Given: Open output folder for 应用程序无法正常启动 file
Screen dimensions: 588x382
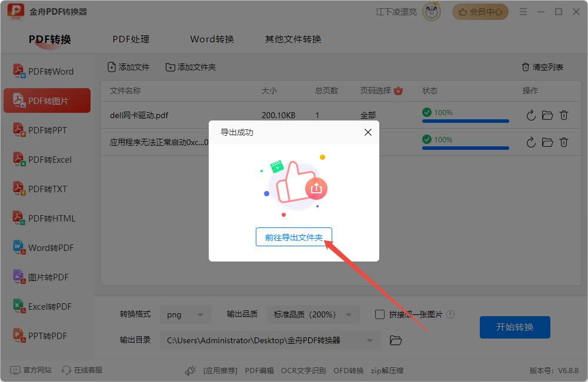Looking at the screenshot, I should tap(547, 142).
